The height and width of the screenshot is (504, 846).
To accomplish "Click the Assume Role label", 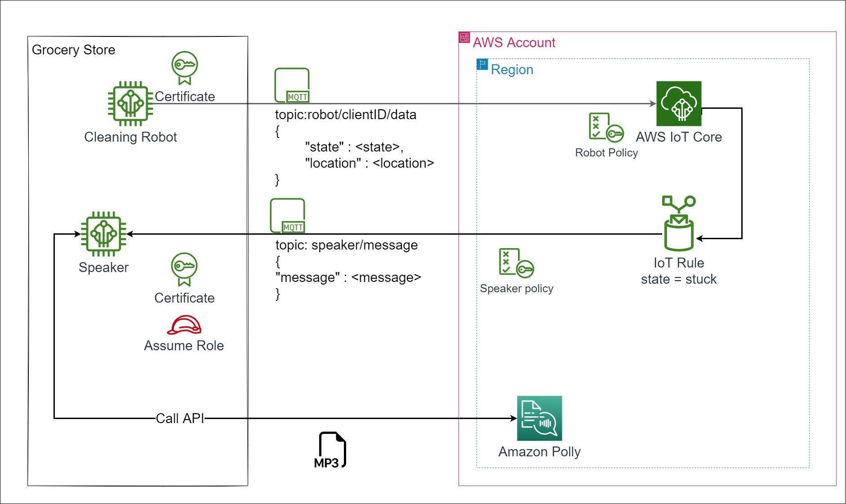I will click(x=184, y=346).
